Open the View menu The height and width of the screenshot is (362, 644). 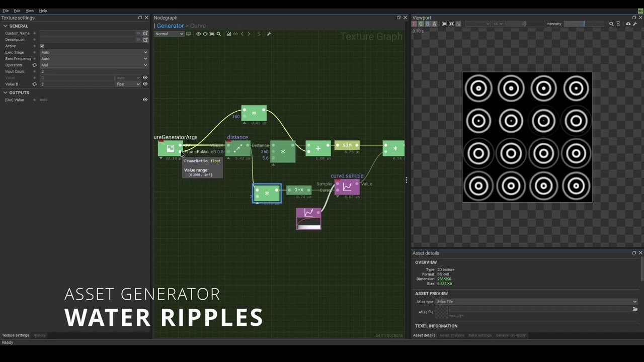click(x=30, y=11)
